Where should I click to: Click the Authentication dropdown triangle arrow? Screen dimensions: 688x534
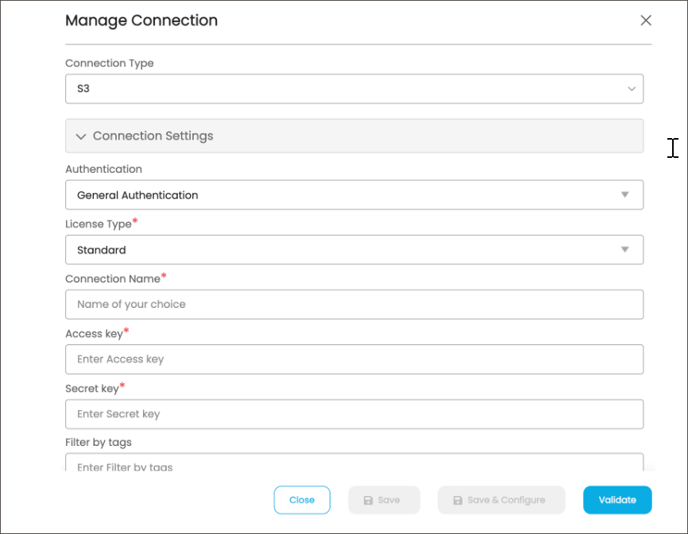(625, 194)
